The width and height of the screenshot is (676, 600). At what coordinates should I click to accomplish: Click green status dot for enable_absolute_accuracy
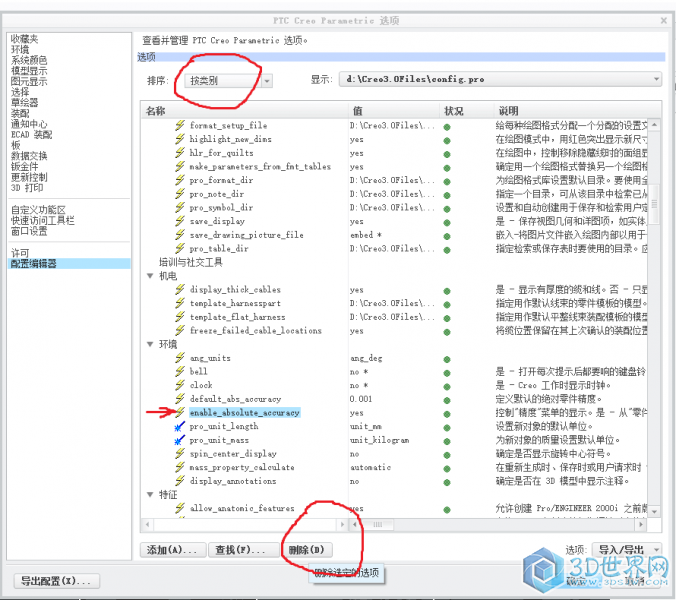(x=447, y=414)
